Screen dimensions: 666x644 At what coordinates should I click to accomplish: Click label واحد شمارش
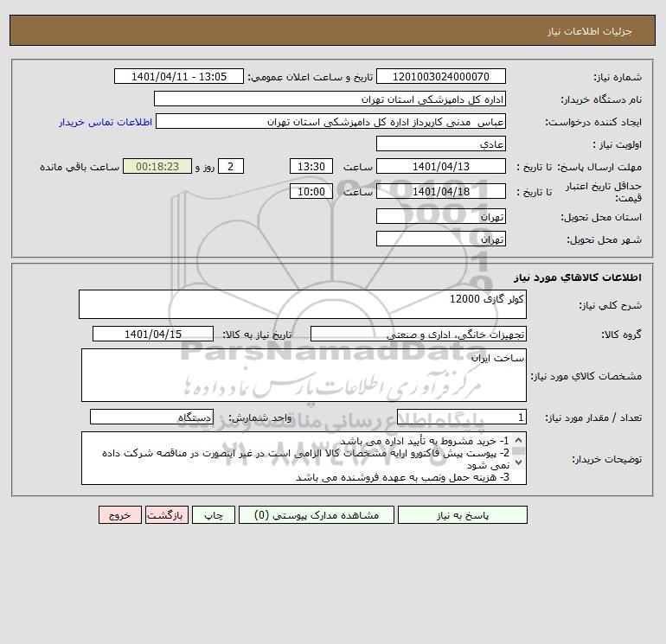click(260, 418)
